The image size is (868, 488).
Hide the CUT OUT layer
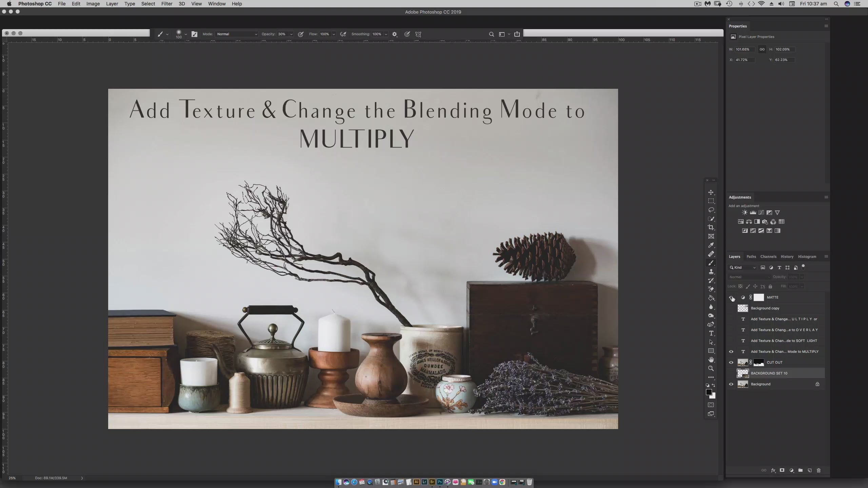point(731,362)
